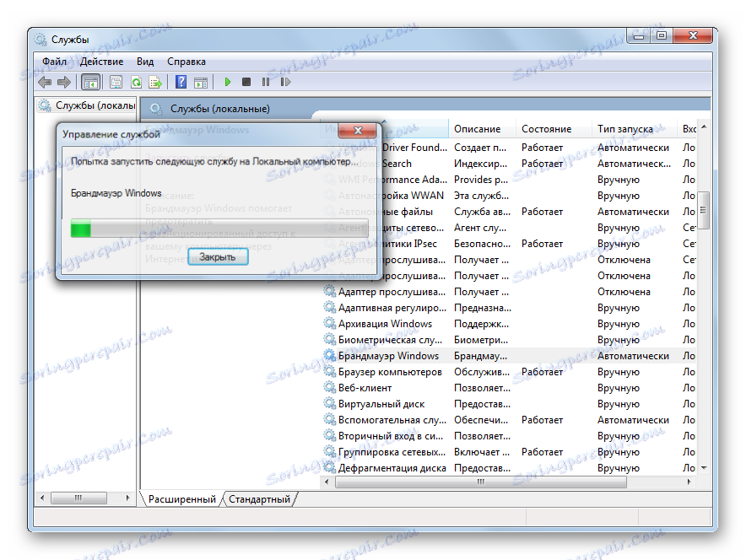Select the Вспомогательная слу... service
The width and height of the screenshot is (746, 560).
coord(392,420)
